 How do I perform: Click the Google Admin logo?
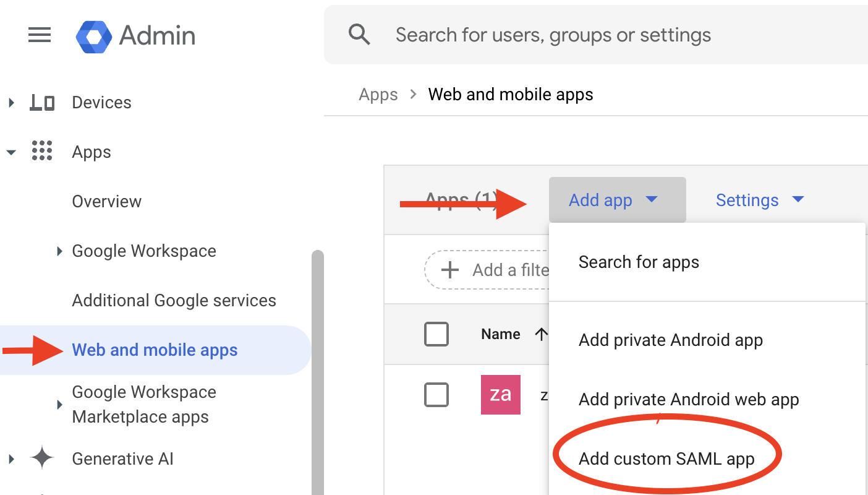tap(135, 37)
